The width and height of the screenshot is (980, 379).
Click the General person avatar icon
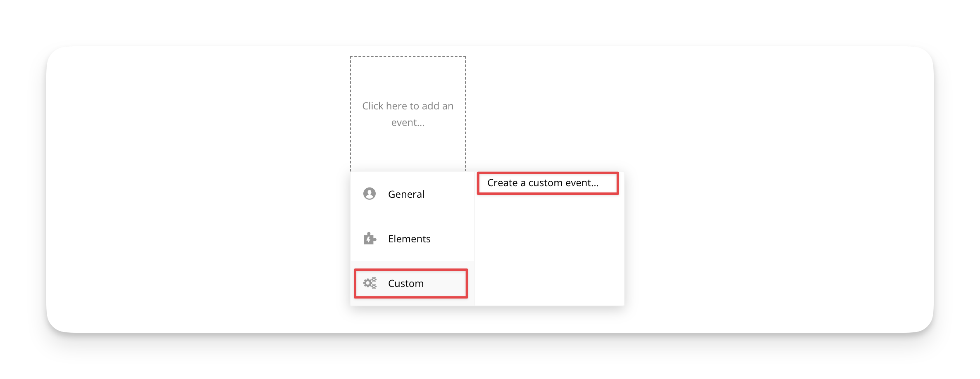coord(369,194)
